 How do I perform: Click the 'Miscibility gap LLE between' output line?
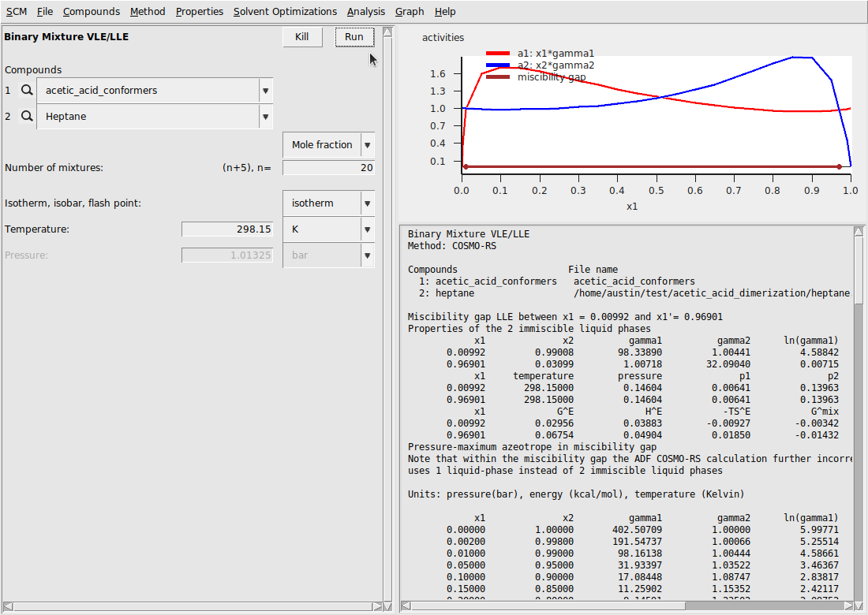click(565, 317)
